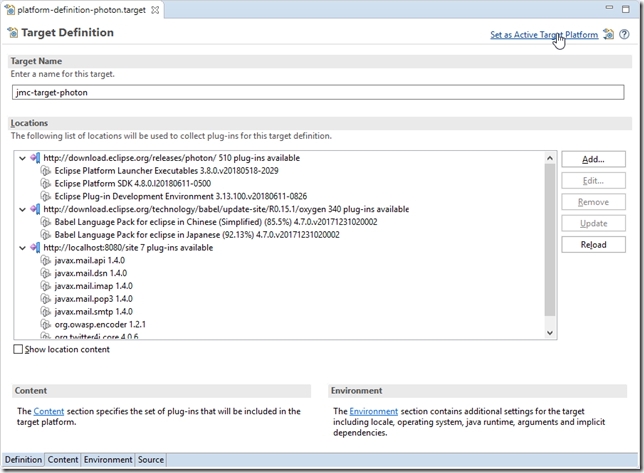The width and height of the screenshot is (644, 473).
Task: Minimize the editor area
Action: [x=609, y=7]
